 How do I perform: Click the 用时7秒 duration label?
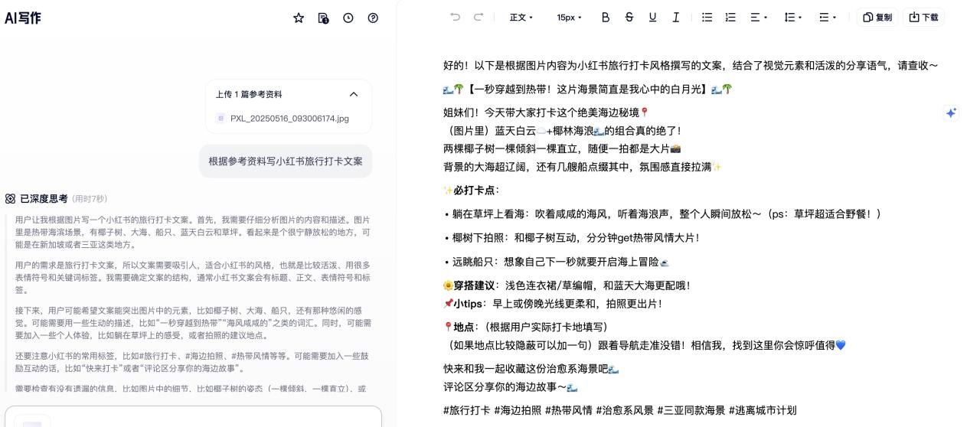pos(90,199)
